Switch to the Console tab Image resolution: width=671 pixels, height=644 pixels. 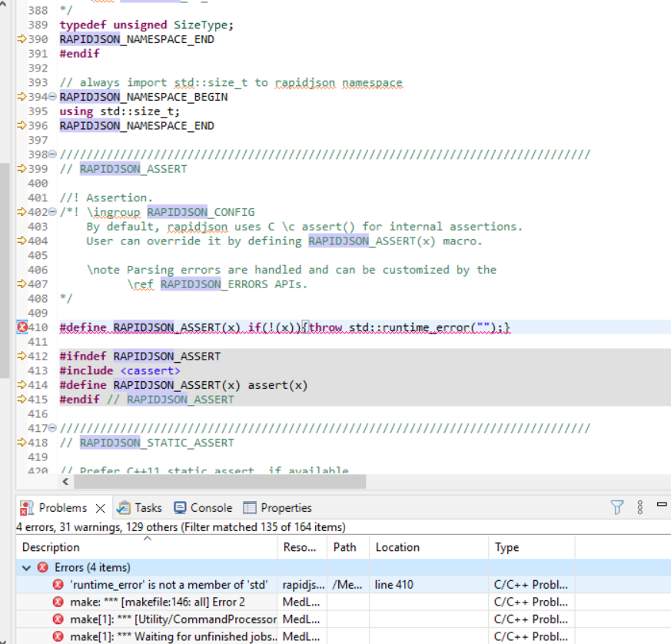203,508
